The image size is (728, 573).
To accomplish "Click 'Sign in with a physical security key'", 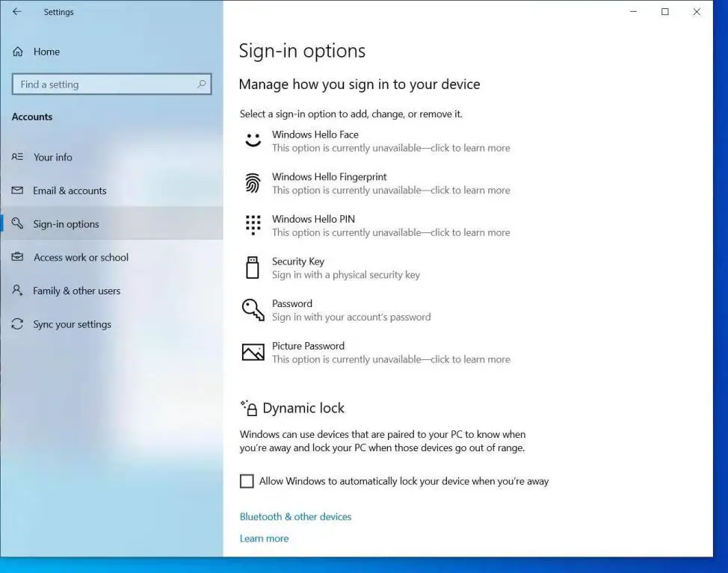I will coord(346,275).
